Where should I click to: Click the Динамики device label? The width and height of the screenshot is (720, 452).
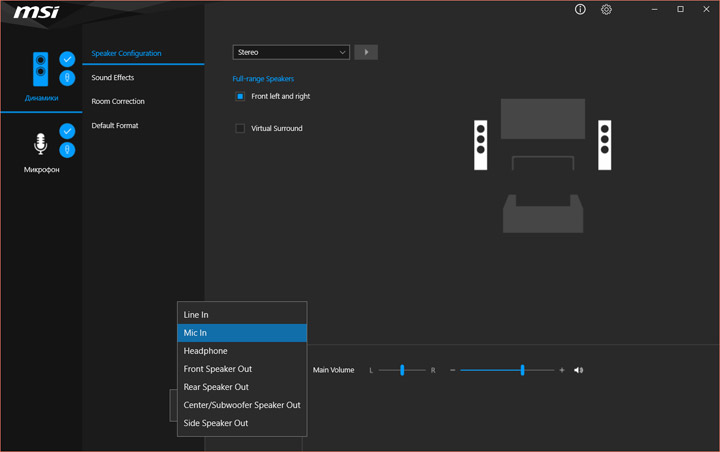[41, 98]
